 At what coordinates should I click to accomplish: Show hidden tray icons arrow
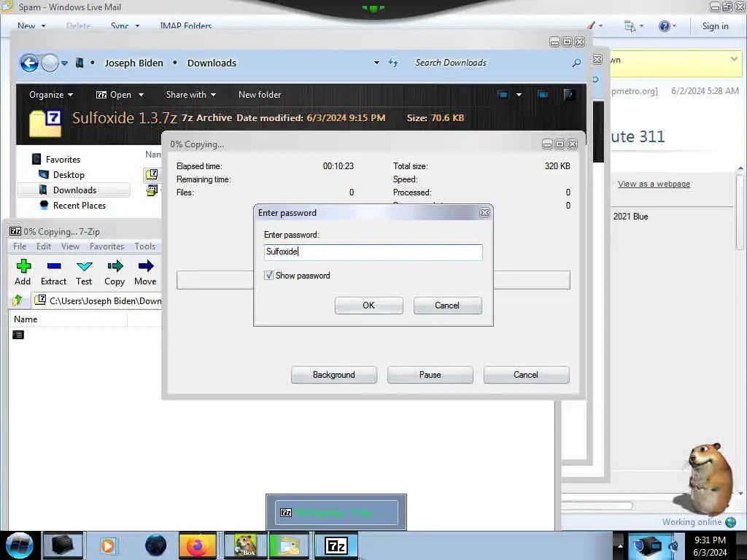point(620,545)
